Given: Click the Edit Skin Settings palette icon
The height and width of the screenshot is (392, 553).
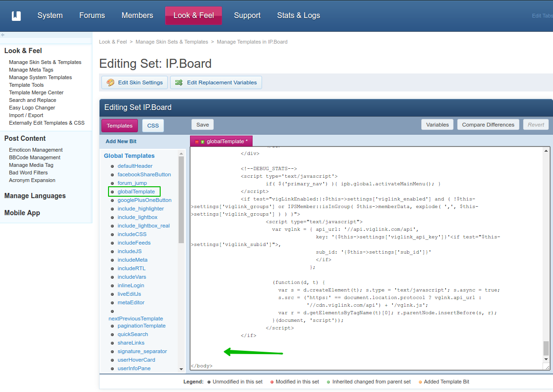Looking at the screenshot, I should point(110,82).
